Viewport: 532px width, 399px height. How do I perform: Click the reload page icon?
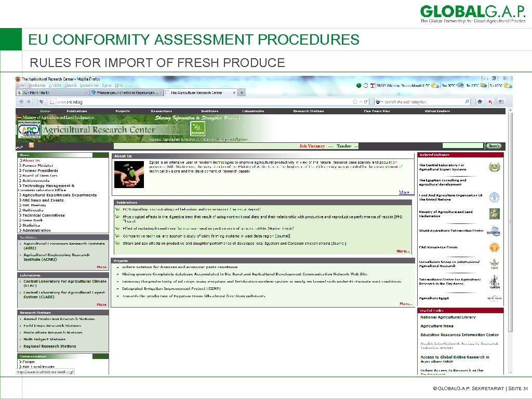click(x=366, y=101)
